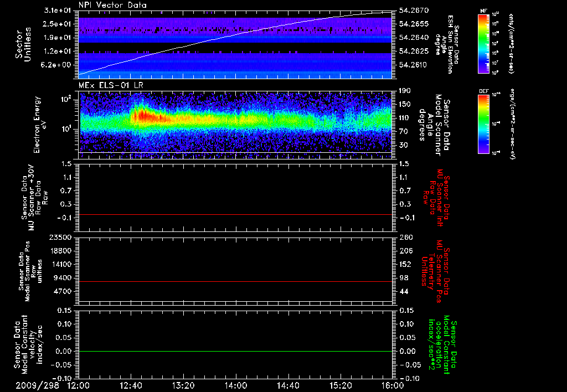This screenshot has width=567, height=392.
Task: Click the 'NPI Vector Data' panel title
Action: pos(111,5)
